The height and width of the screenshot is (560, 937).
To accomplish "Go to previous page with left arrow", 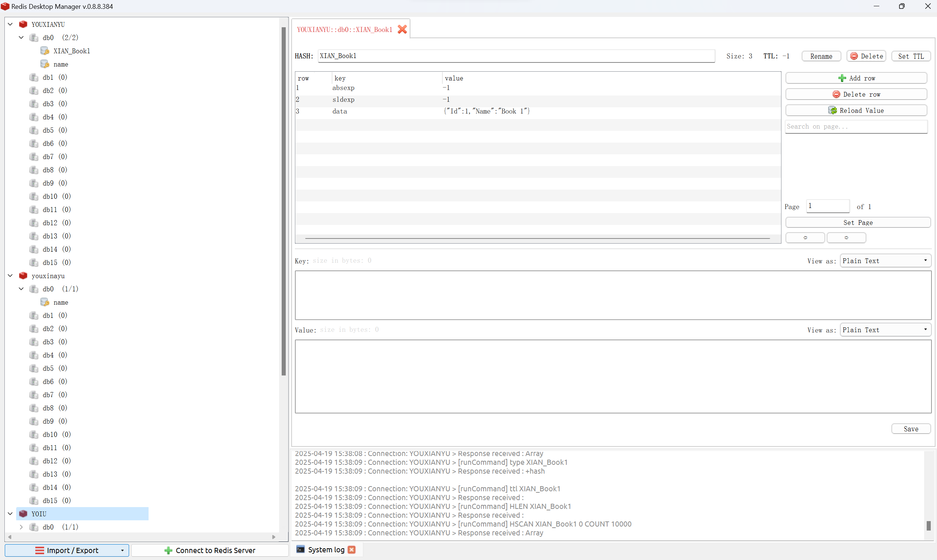I will click(805, 237).
